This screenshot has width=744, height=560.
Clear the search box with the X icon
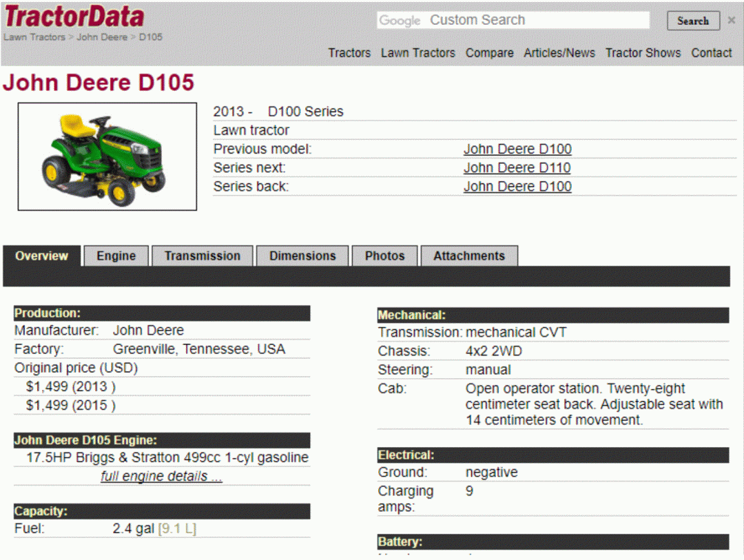(x=731, y=21)
